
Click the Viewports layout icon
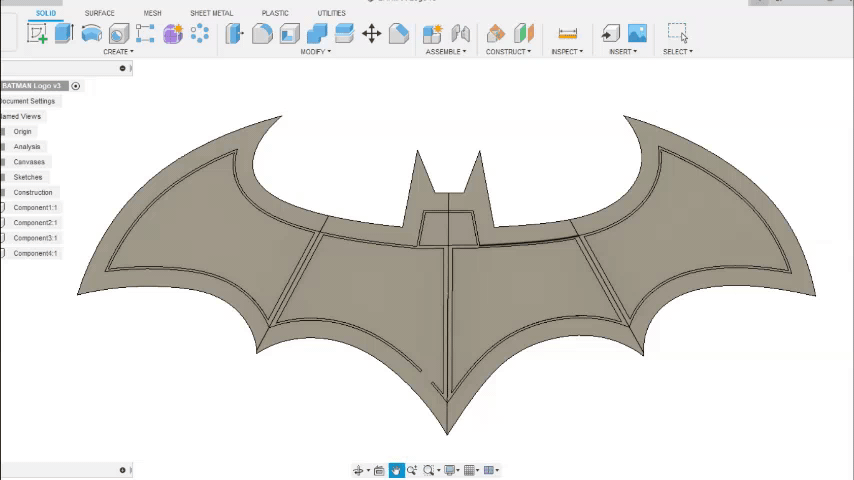pos(489,470)
